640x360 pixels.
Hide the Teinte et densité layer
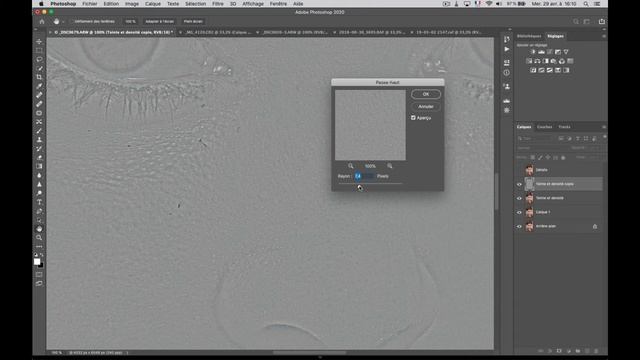click(519, 198)
